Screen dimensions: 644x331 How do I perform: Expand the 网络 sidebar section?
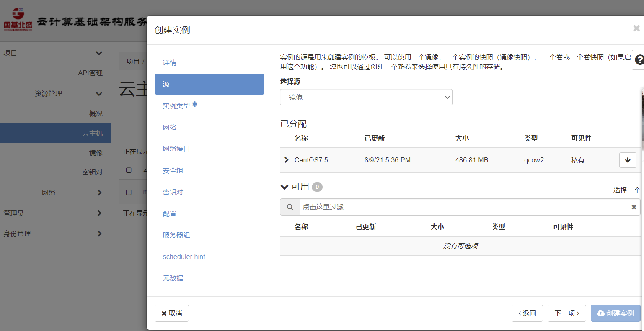tap(99, 192)
